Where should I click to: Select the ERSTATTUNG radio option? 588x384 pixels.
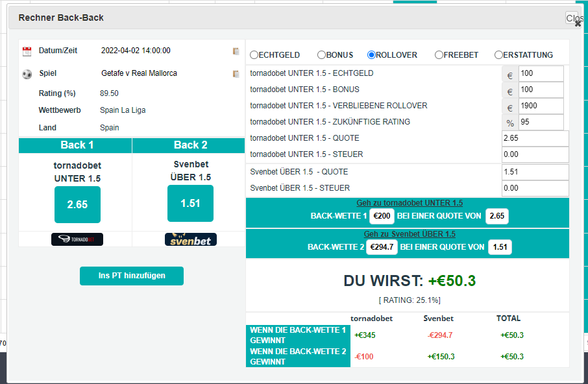tap(498, 55)
